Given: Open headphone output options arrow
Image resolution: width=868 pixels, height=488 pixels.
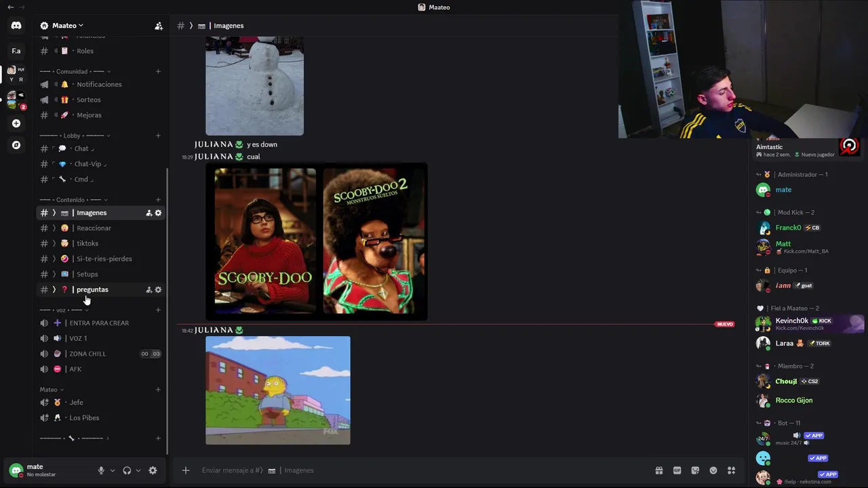Looking at the screenshot, I should click(x=138, y=470).
